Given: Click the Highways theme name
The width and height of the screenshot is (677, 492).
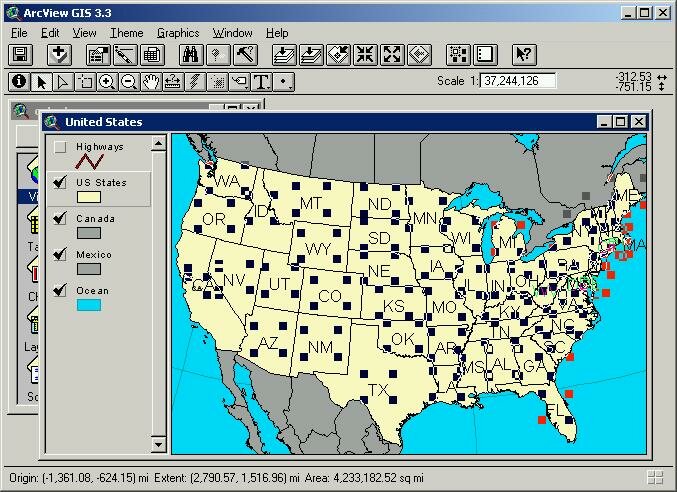Looking at the screenshot, I should 100,147.
